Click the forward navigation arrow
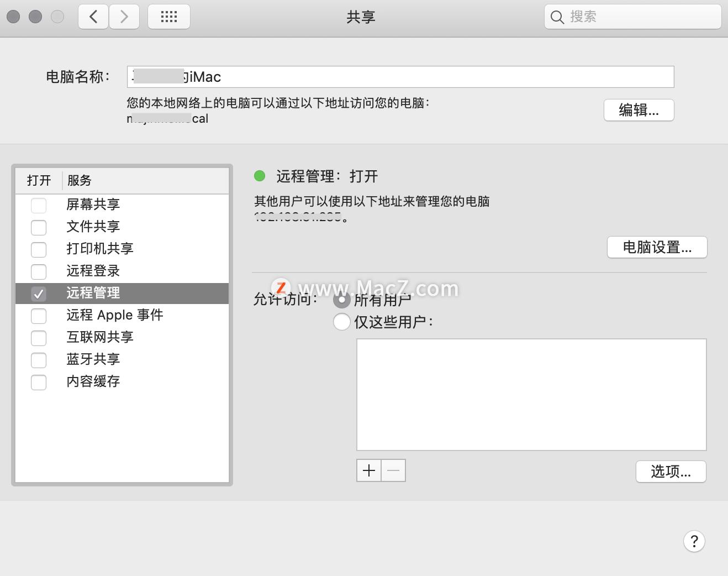 [x=124, y=17]
